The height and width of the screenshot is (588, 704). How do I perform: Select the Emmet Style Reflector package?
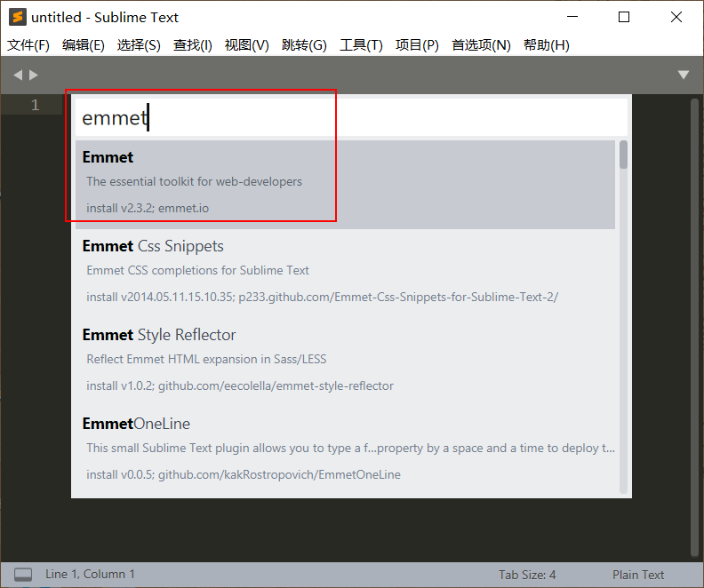[x=345, y=362]
